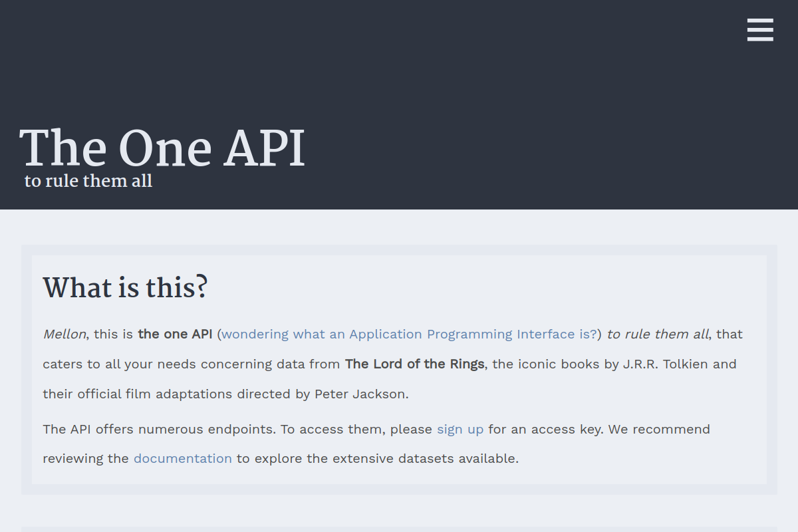Image resolution: width=798 pixels, height=532 pixels.
Task: Click the 'What is this?' heading
Action: tap(126, 288)
